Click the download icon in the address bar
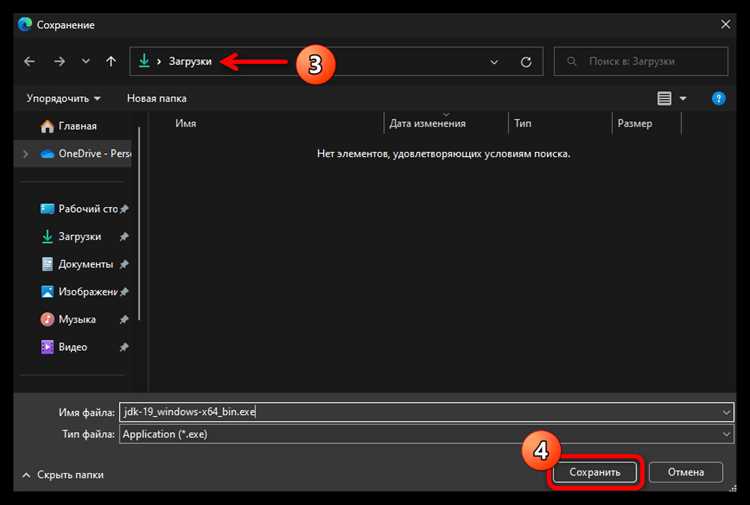750x505 pixels. pos(144,61)
